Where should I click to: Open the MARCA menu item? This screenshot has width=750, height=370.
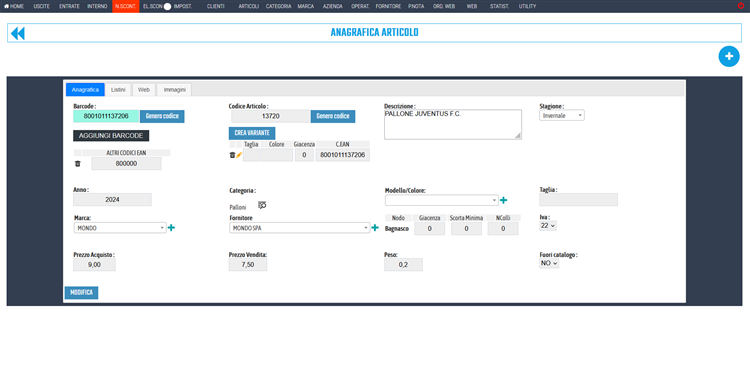point(306,6)
